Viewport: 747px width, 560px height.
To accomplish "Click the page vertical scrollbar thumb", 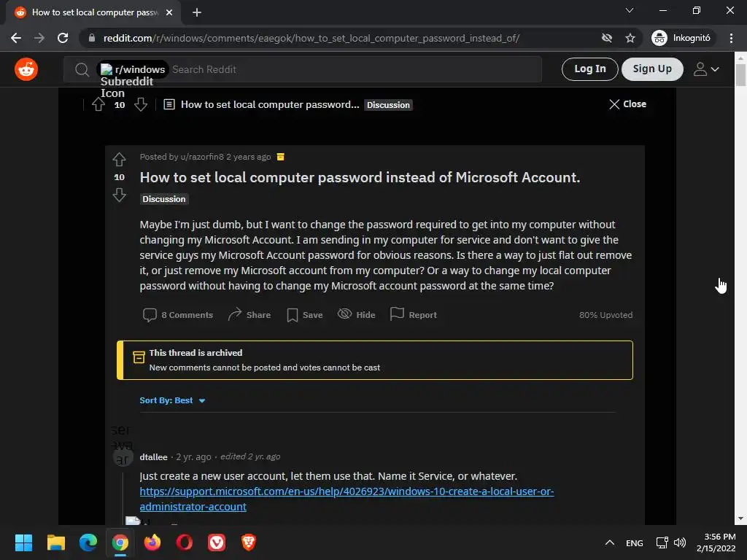I will 740,75.
